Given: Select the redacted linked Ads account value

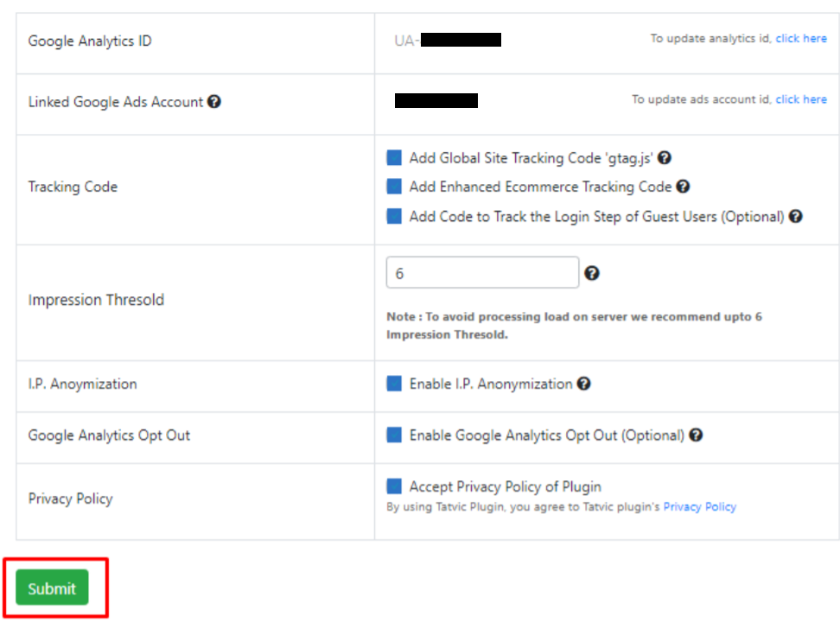Looking at the screenshot, I should (x=436, y=101).
